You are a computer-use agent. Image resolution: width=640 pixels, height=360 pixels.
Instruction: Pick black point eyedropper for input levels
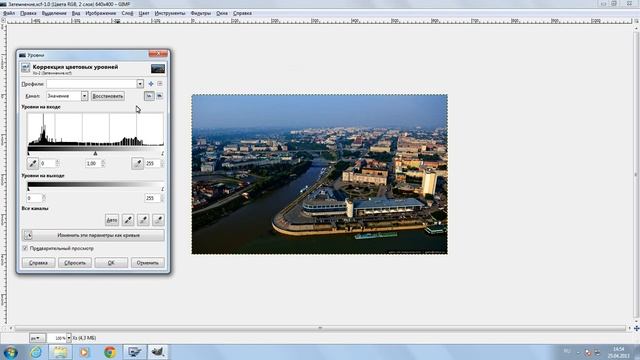click(x=33, y=163)
